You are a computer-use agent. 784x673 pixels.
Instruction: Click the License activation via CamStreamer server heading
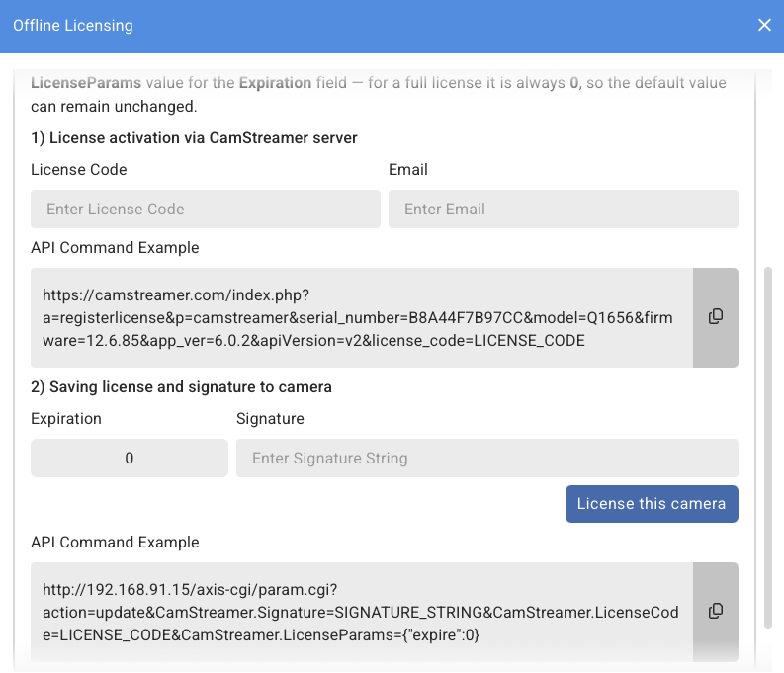[194, 137]
